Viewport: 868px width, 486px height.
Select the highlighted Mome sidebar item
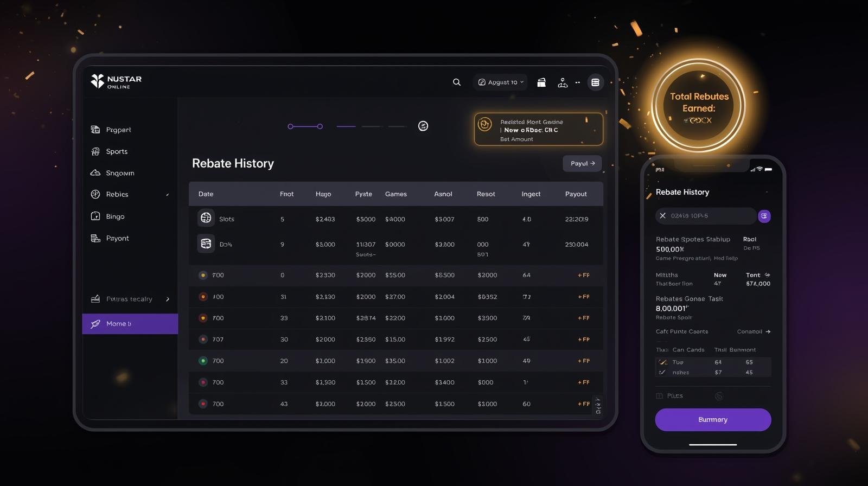tap(130, 324)
